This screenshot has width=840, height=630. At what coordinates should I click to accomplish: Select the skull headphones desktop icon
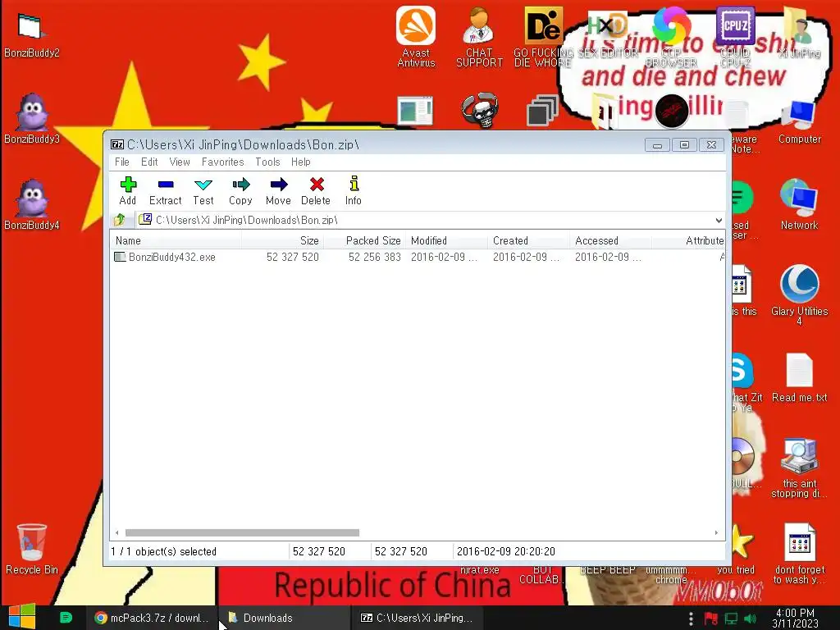click(x=480, y=110)
